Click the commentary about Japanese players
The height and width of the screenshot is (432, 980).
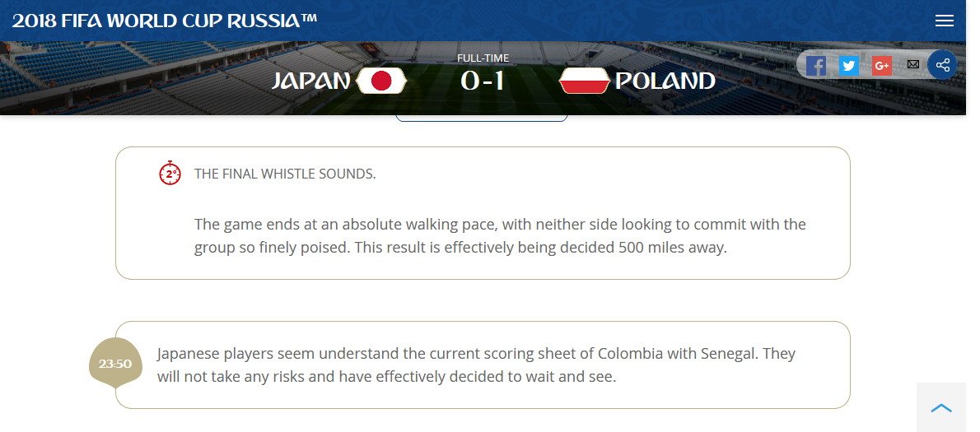[476, 365]
